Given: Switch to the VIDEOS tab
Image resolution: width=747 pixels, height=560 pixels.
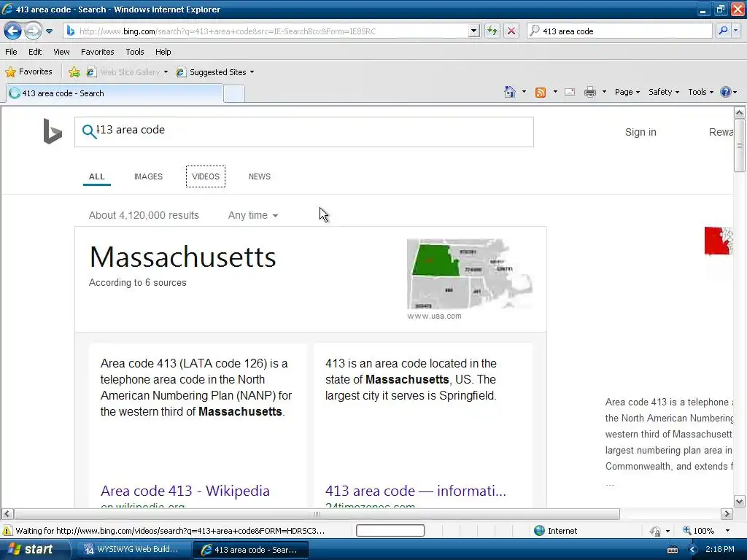Looking at the screenshot, I should (x=205, y=176).
